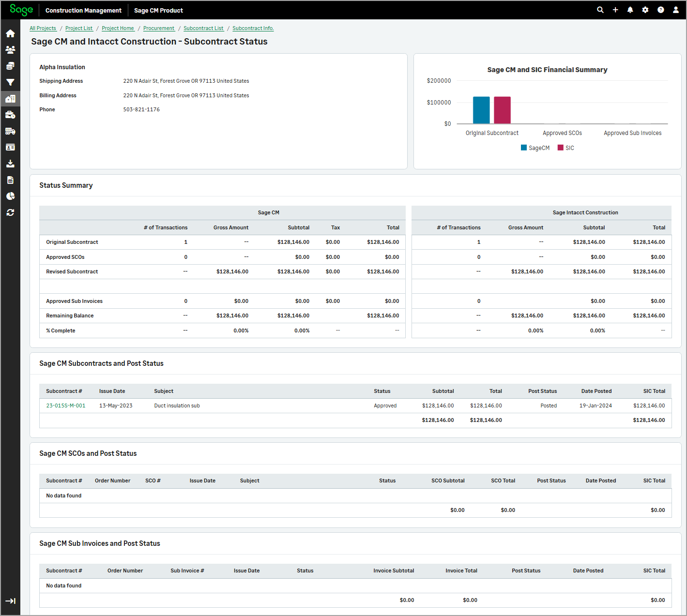Viewport: 687px width, 616px height.
Task: Click the search magnifier icon in header
Action: [600, 10]
